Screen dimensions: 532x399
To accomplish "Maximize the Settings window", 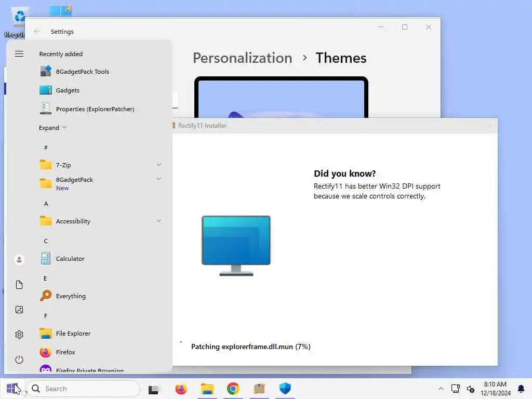I will click(404, 27).
